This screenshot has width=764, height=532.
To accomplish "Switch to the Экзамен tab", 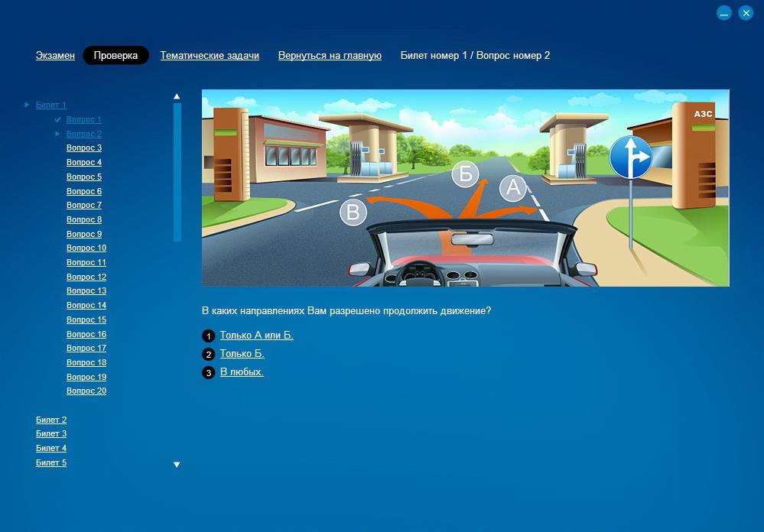I will 55,56.
